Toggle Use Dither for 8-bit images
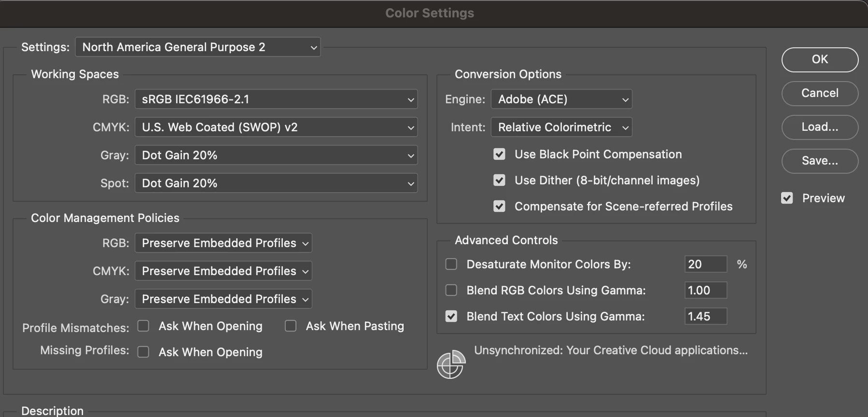 (499, 180)
